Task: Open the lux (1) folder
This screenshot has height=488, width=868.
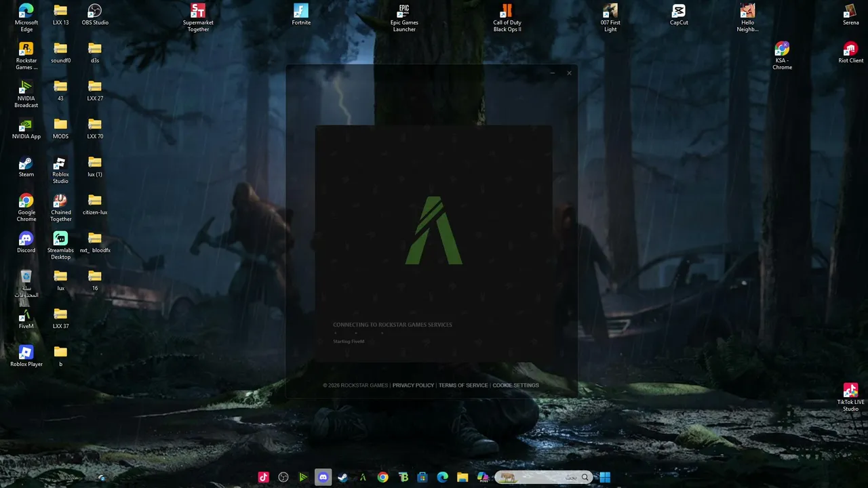Action: point(95,167)
